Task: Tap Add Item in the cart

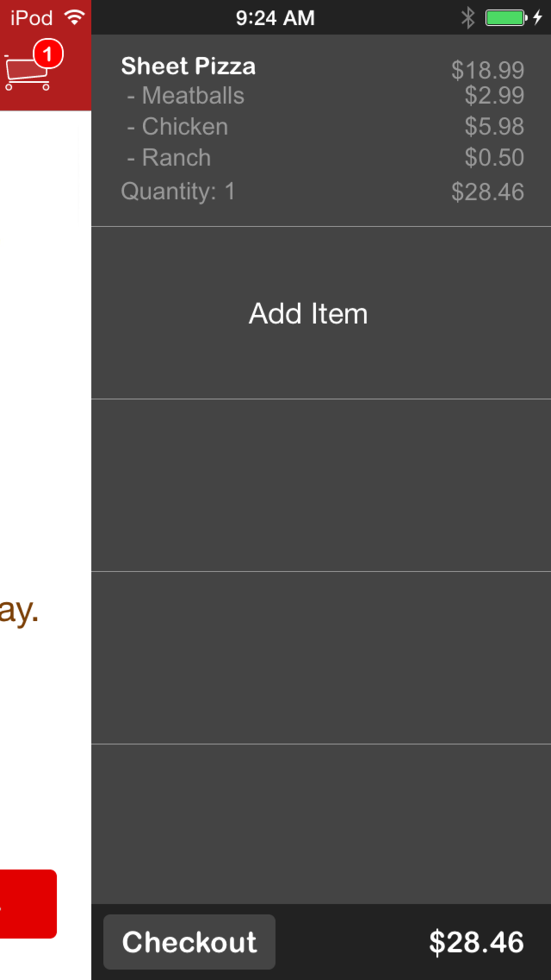Action: 308,314
